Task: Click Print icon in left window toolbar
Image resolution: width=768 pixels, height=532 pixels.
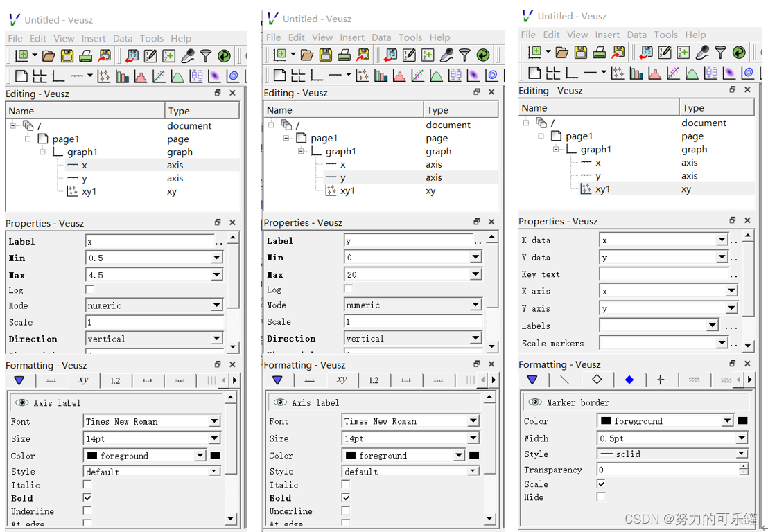Action: 85,56
